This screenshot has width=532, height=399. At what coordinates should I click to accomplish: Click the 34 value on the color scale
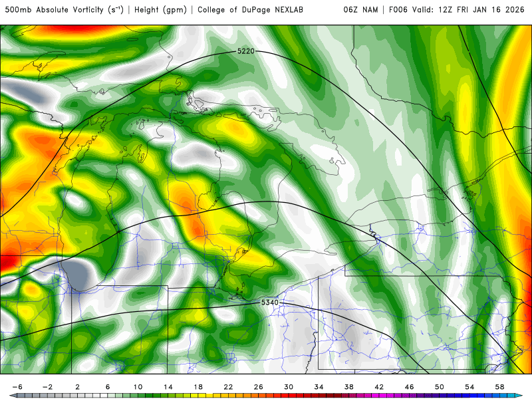pyautogui.click(x=319, y=387)
